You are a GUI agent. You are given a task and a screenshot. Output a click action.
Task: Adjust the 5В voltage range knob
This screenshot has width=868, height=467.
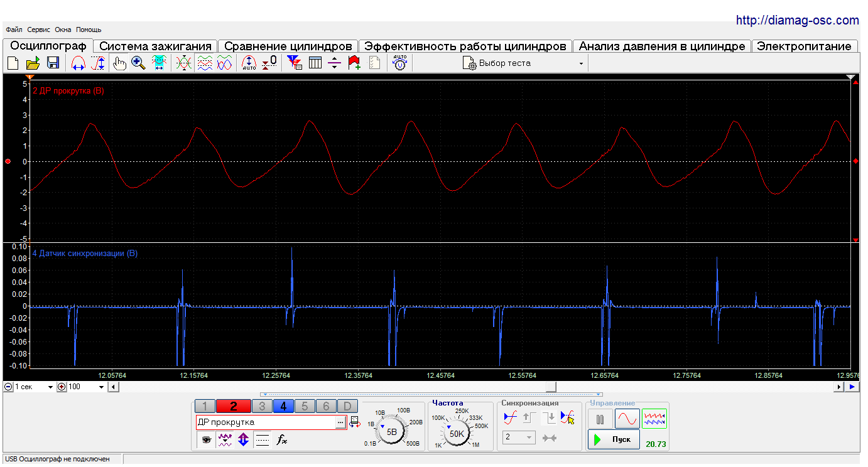(x=391, y=432)
